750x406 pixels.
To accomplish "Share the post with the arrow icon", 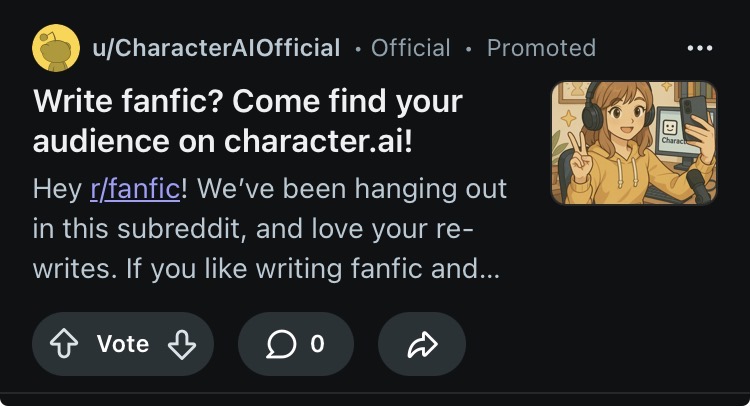I will click(422, 345).
